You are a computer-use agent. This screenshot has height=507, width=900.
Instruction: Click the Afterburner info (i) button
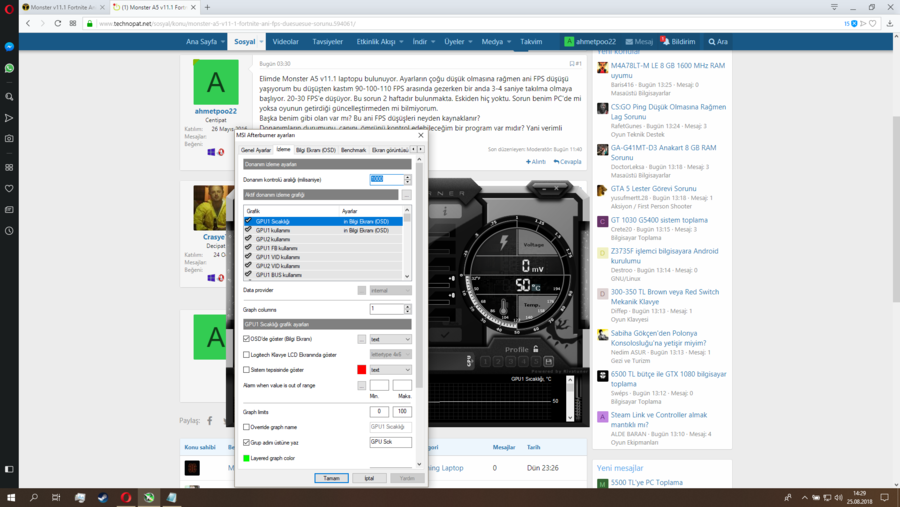pyautogui.click(x=445, y=211)
